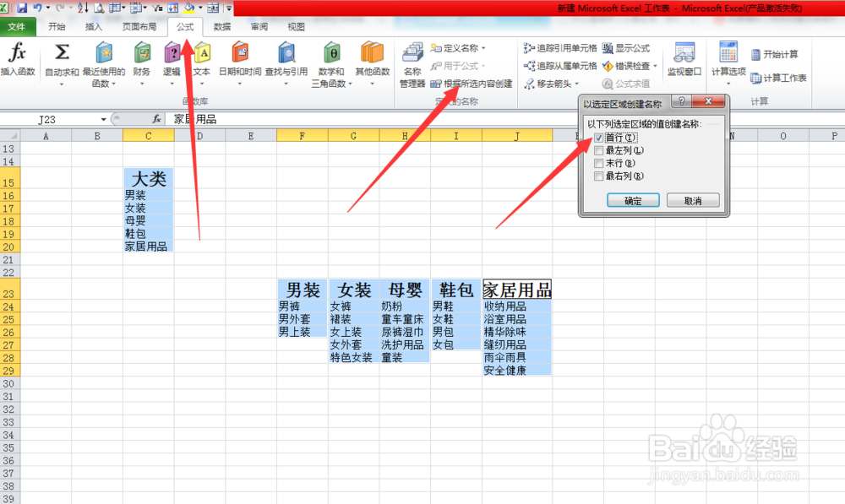Viewport: 845px width, 504px height.
Task: Expand the Undo history dropdown arrow
Action: [47, 8]
